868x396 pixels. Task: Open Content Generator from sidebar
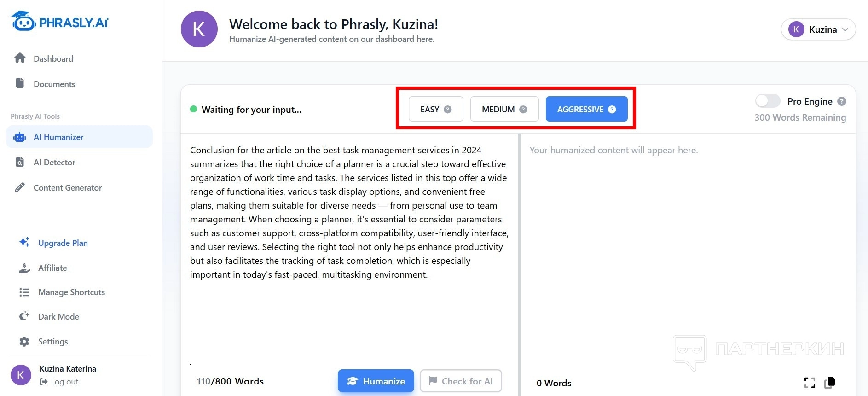click(x=68, y=188)
